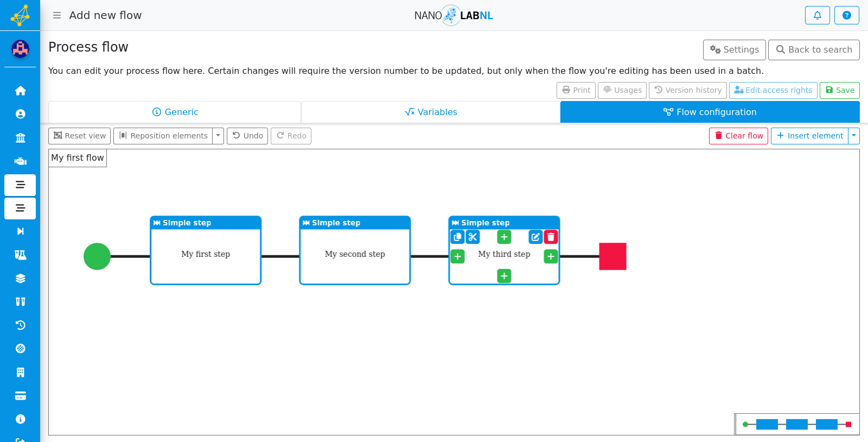Screen dimensions: 868x442
Task: Open Edit access rights
Action: pyautogui.click(x=773, y=90)
